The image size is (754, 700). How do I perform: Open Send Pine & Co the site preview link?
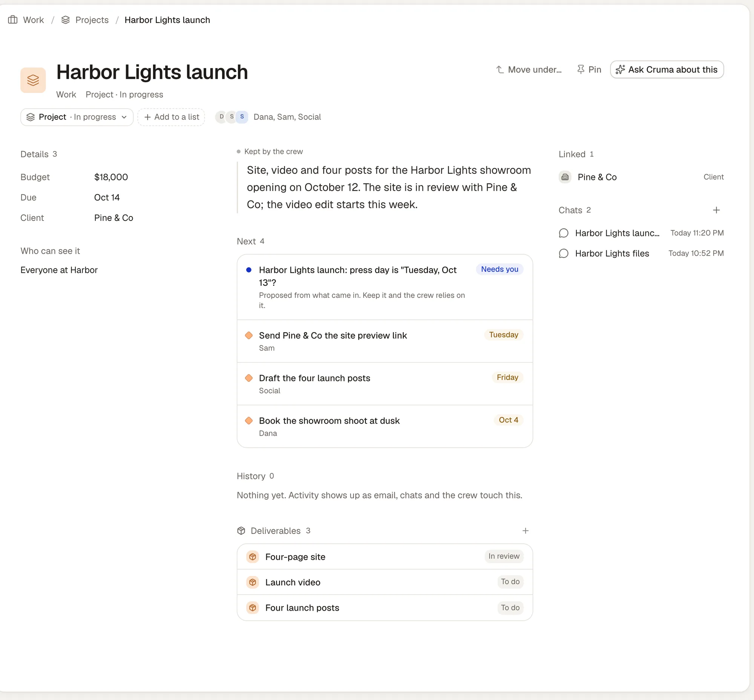385,341
